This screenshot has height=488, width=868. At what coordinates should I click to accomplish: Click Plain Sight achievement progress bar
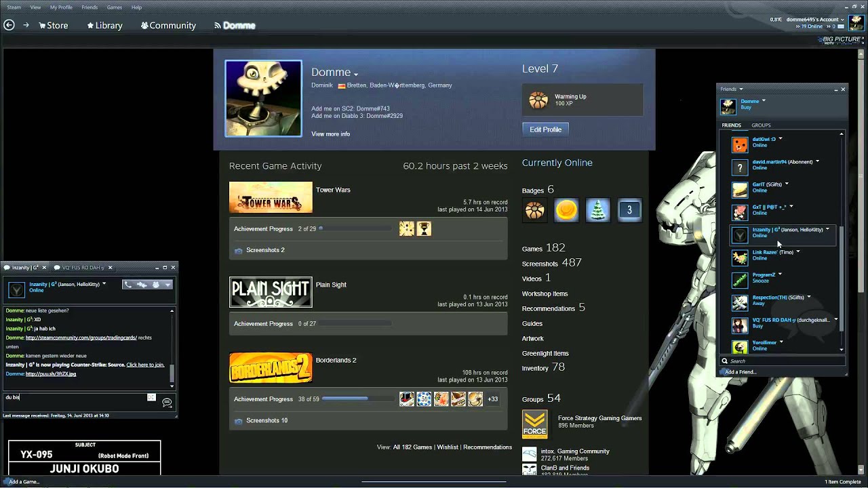click(x=355, y=324)
